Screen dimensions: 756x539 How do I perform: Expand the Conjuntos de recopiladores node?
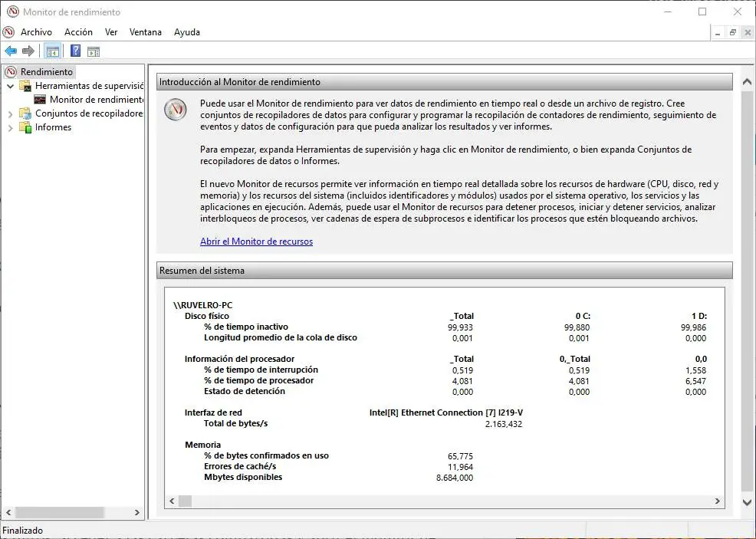tap(10, 113)
